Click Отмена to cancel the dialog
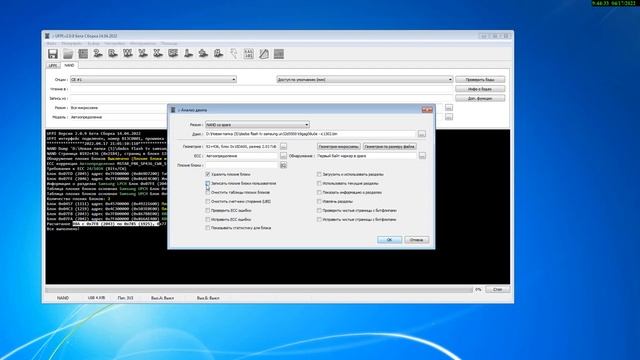 (416, 240)
